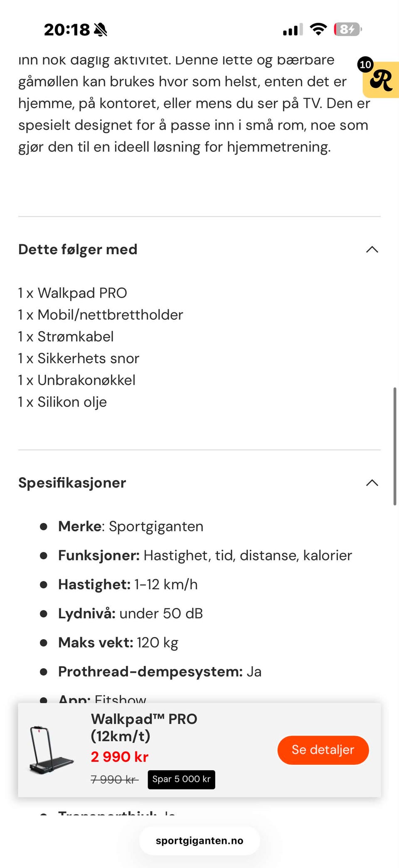This screenshot has height=868, width=399.
Task: Tap the Spesifikasjoner heading
Action: click(x=72, y=483)
